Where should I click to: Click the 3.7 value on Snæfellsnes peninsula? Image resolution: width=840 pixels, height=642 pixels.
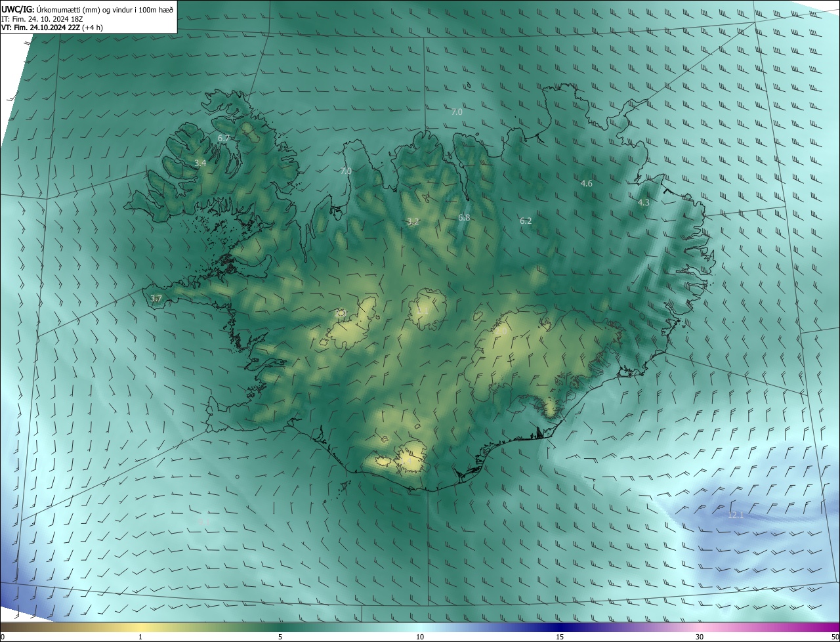point(156,298)
